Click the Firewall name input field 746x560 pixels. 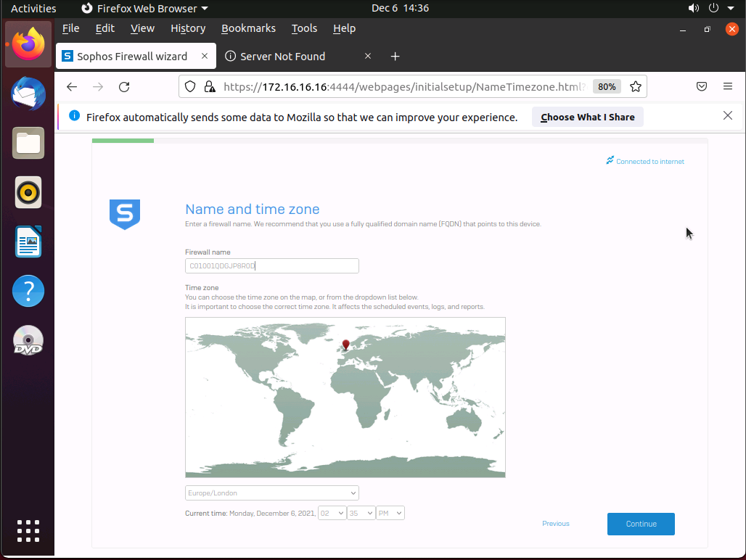(272, 266)
